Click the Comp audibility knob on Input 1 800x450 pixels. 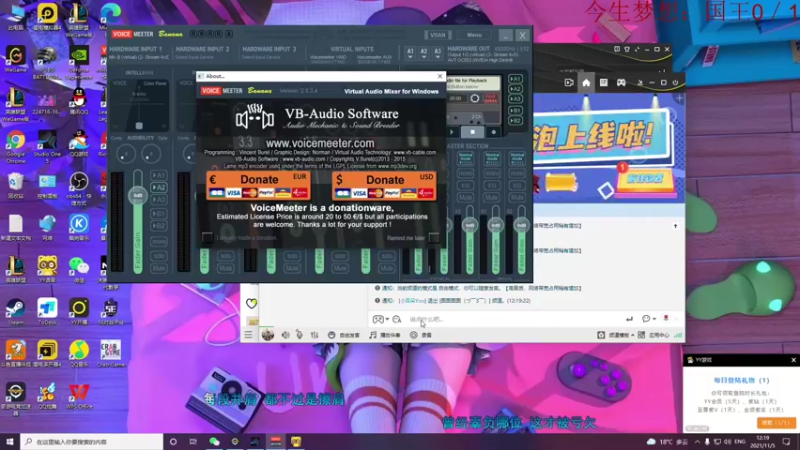point(126,154)
